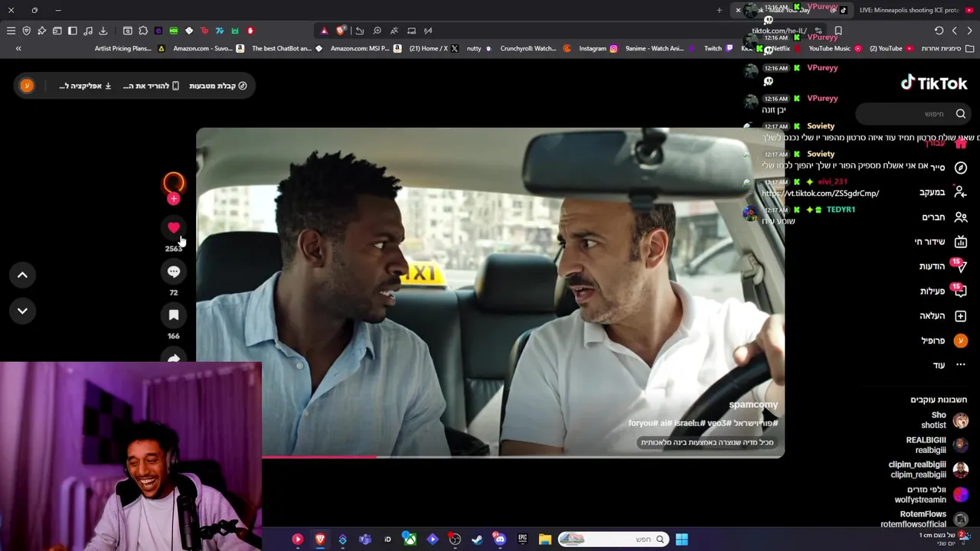Open the RotemFlows followed account
This screenshot has width=980, height=551.
click(925, 519)
